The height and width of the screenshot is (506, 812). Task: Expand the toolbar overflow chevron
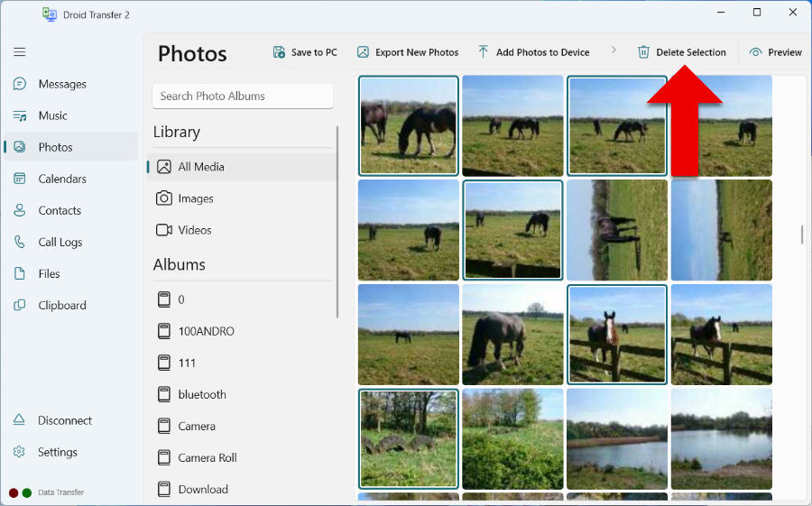point(614,51)
